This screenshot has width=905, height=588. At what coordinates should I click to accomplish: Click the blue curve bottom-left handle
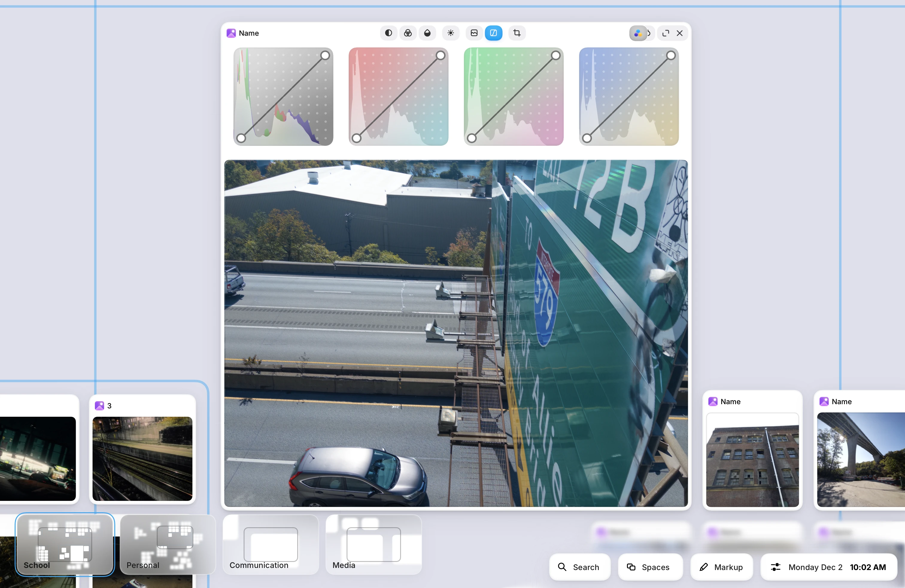coord(587,138)
